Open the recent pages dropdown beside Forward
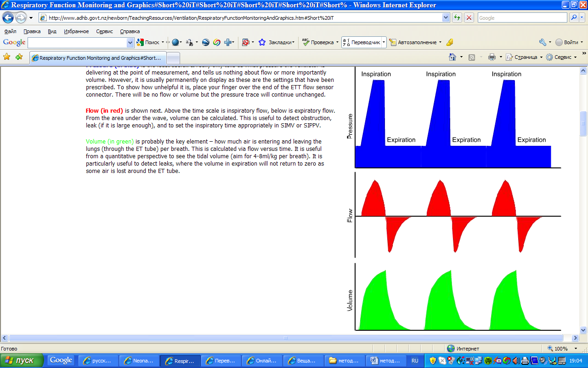588x368 pixels. [x=31, y=18]
